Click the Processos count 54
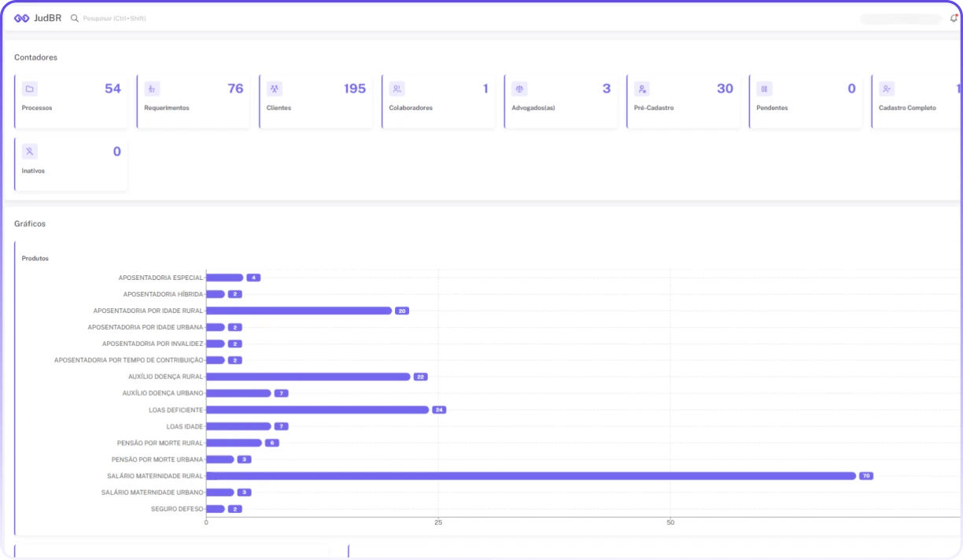The image size is (963, 560). pyautogui.click(x=113, y=89)
